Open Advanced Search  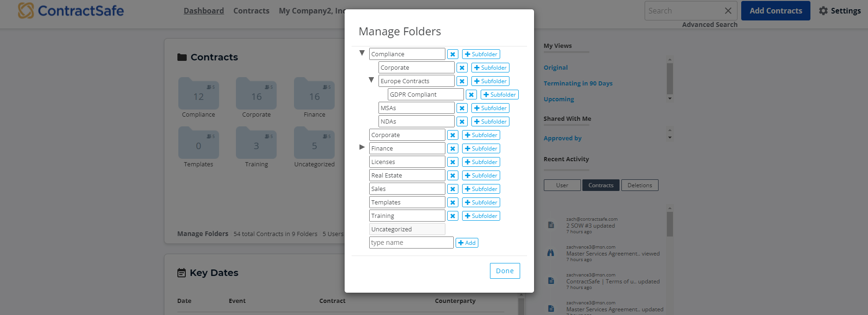[710, 25]
